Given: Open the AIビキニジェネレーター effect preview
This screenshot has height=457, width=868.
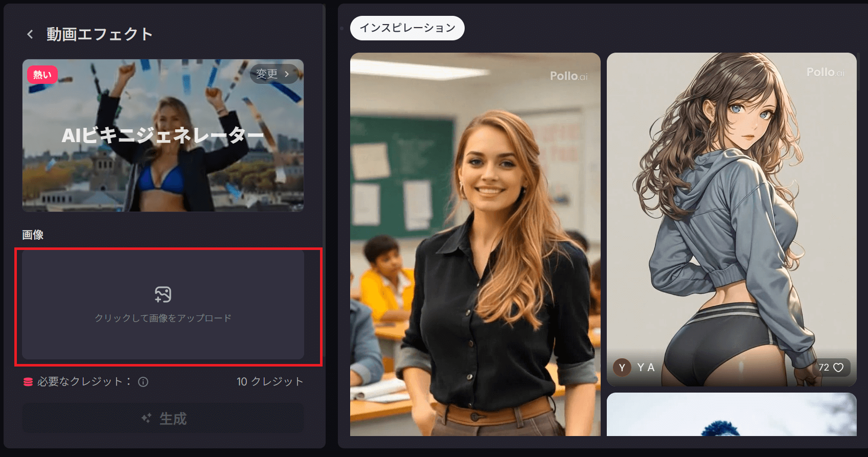Looking at the screenshot, I should point(163,135).
